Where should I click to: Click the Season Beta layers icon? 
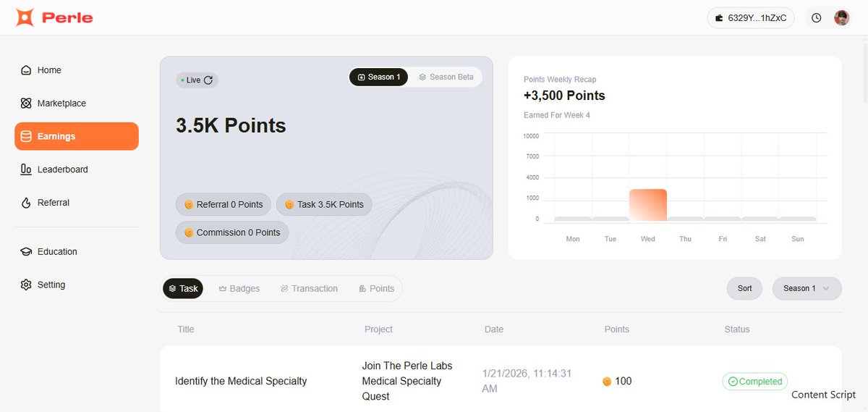pyautogui.click(x=422, y=77)
